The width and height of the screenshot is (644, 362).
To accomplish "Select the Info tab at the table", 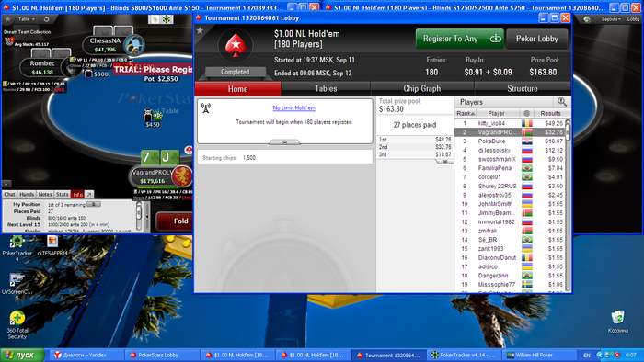I will pyautogui.click(x=77, y=195).
